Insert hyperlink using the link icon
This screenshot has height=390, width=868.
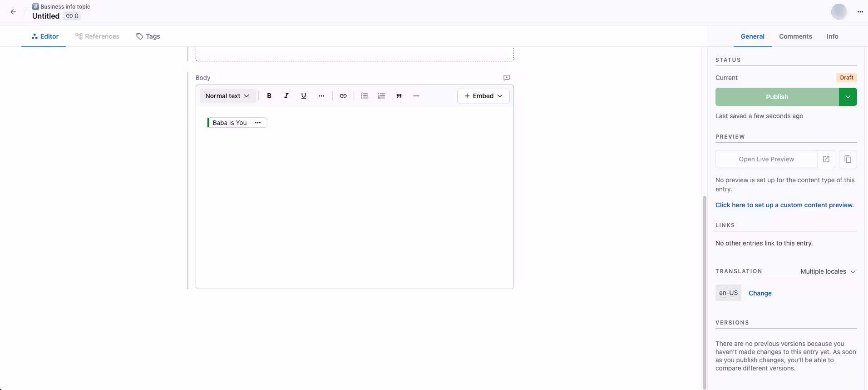click(343, 96)
